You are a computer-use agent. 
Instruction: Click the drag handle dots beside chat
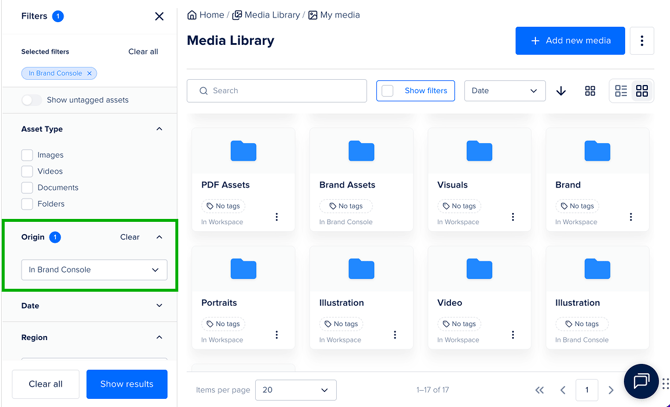click(x=665, y=384)
